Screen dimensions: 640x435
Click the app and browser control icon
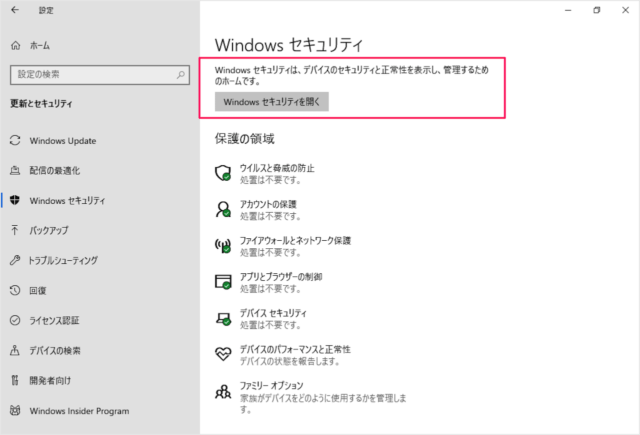click(x=223, y=282)
